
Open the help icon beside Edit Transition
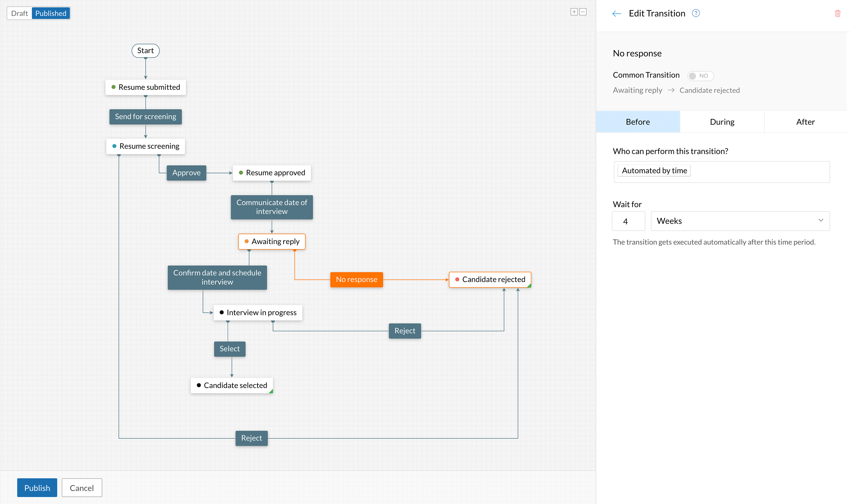tap(695, 13)
